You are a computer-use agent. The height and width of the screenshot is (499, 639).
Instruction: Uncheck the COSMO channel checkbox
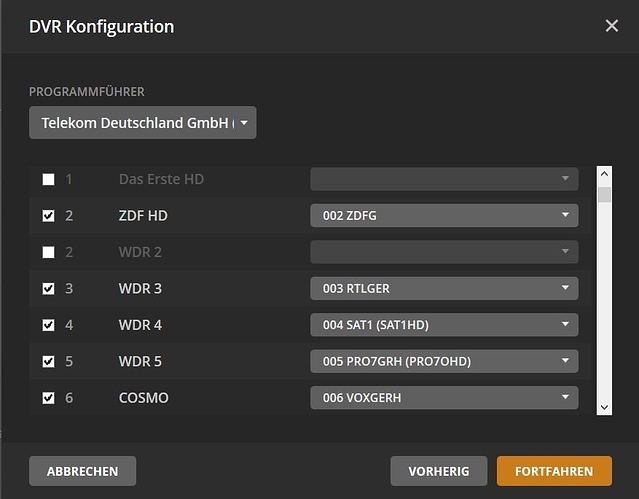point(48,398)
